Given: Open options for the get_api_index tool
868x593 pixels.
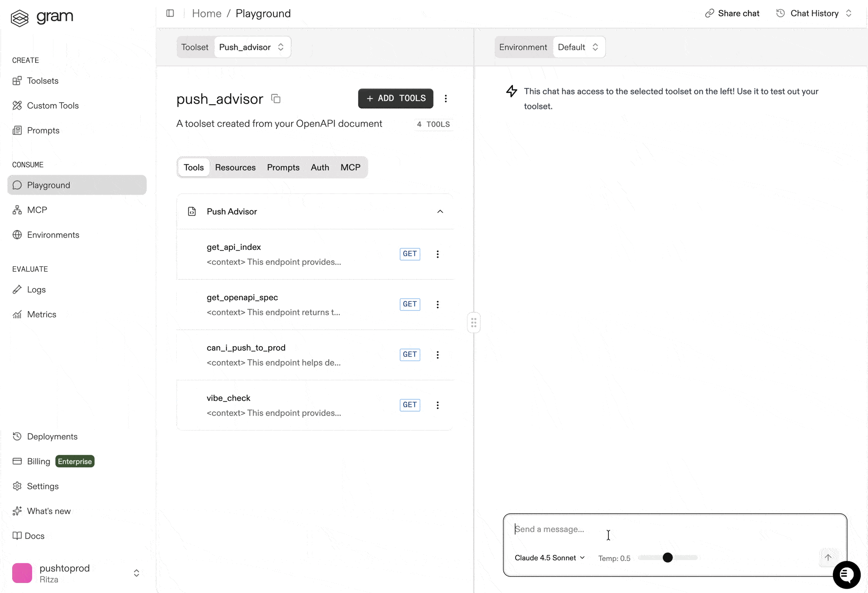Looking at the screenshot, I should [437, 254].
